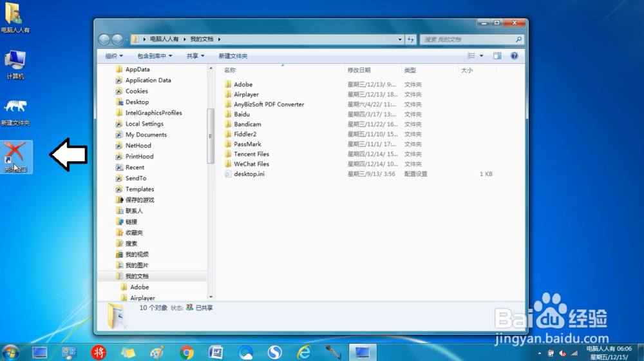Click the navigation pane scroll down arrow
Screen dimensions: 644x361
pyautogui.click(x=211, y=297)
